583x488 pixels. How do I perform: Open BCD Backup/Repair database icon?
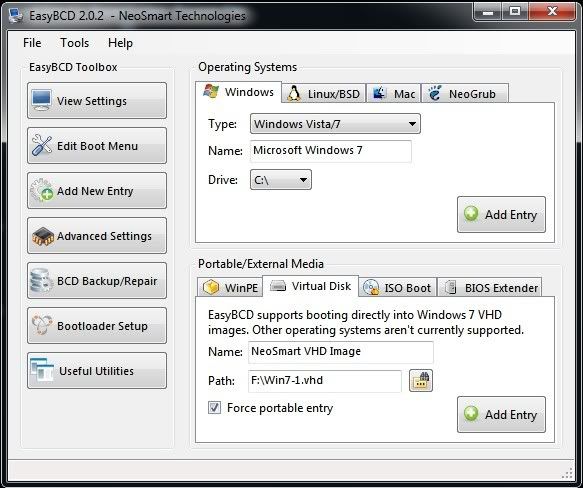41,281
